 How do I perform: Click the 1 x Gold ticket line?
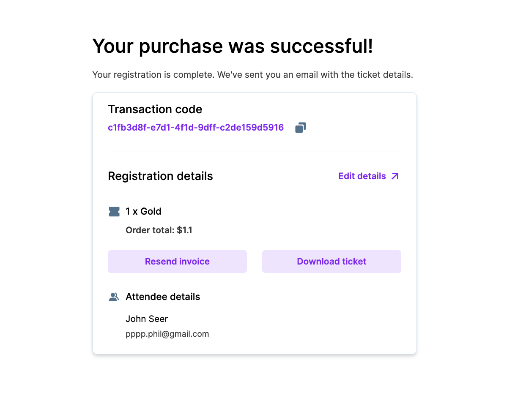pos(143,212)
